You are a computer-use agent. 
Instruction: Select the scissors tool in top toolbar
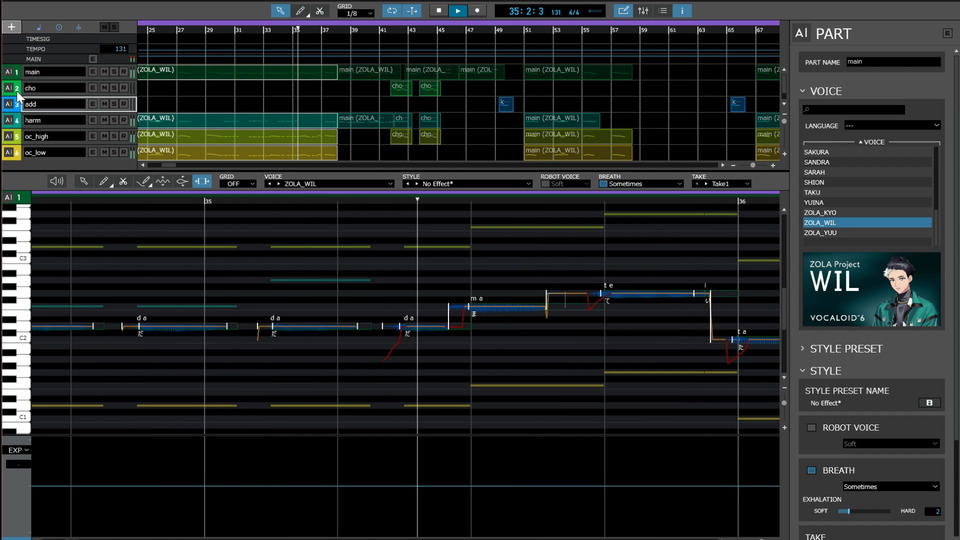(x=319, y=11)
